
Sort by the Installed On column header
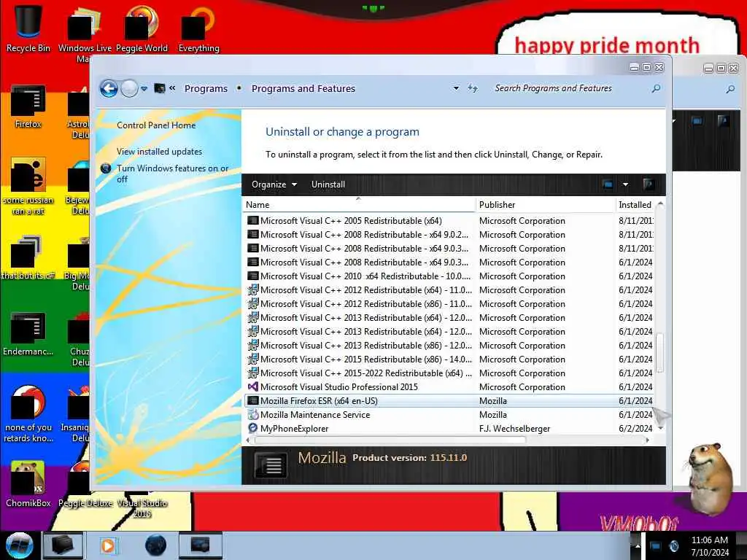click(x=636, y=205)
